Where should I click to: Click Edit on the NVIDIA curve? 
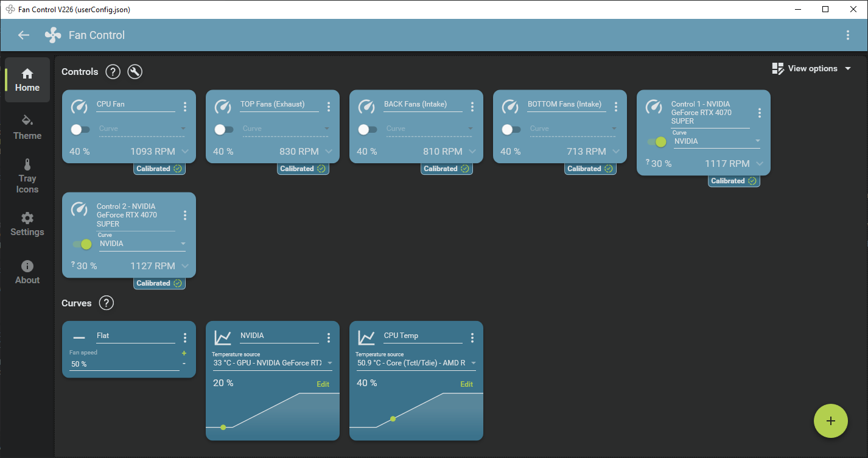point(323,384)
